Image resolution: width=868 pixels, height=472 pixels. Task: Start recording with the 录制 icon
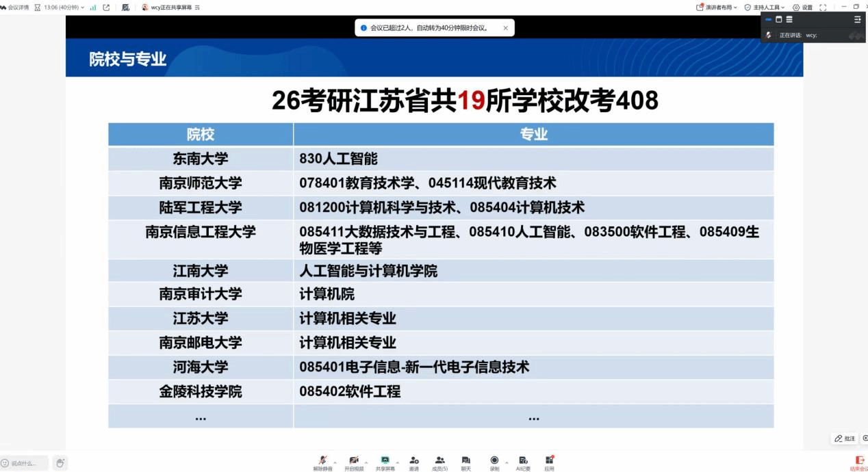494,461
